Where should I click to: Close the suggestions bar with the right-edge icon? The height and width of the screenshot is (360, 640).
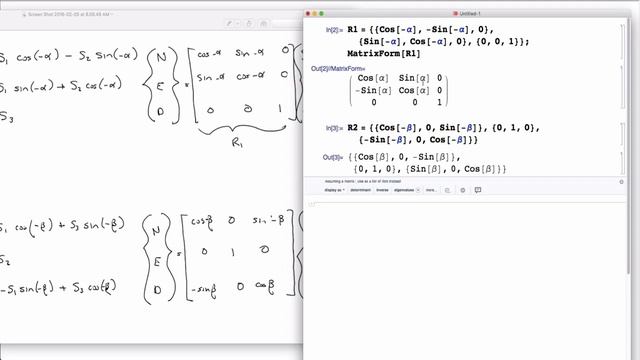(622, 182)
